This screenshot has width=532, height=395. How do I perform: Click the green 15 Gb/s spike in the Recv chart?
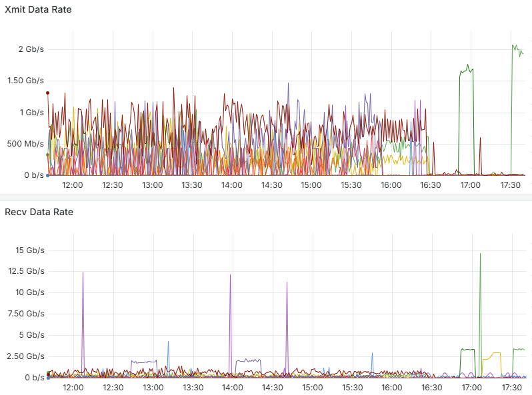480,255
